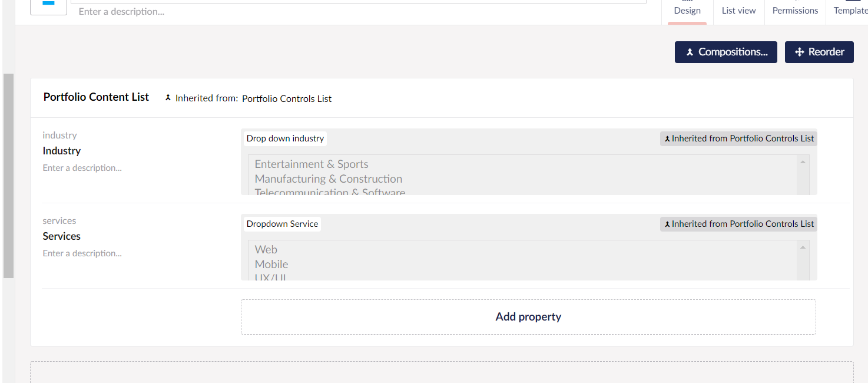This screenshot has height=383, width=868.
Task: Open the Drop down industry editor
Action: pyautogui.click(x=285, y=138)
